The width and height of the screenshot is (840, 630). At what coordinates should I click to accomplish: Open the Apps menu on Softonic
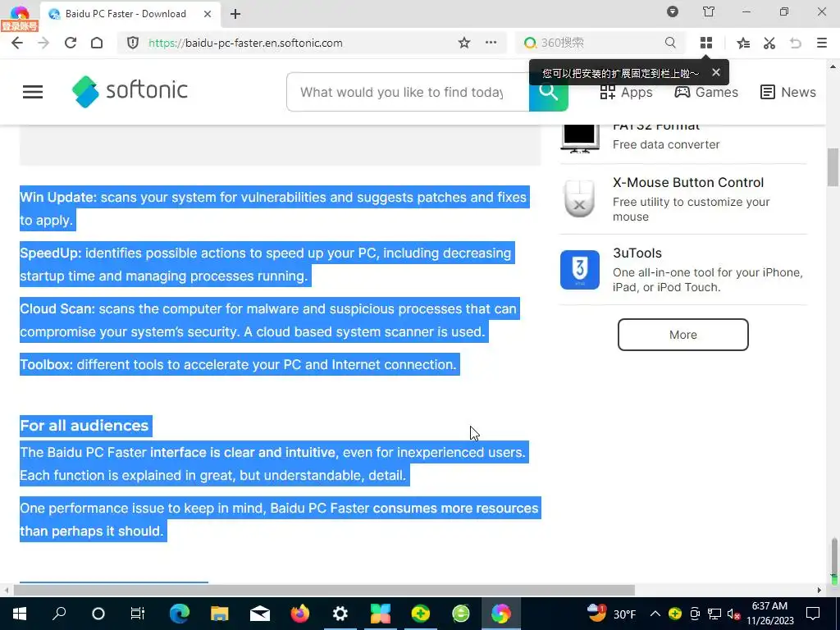tap(626, 92)
